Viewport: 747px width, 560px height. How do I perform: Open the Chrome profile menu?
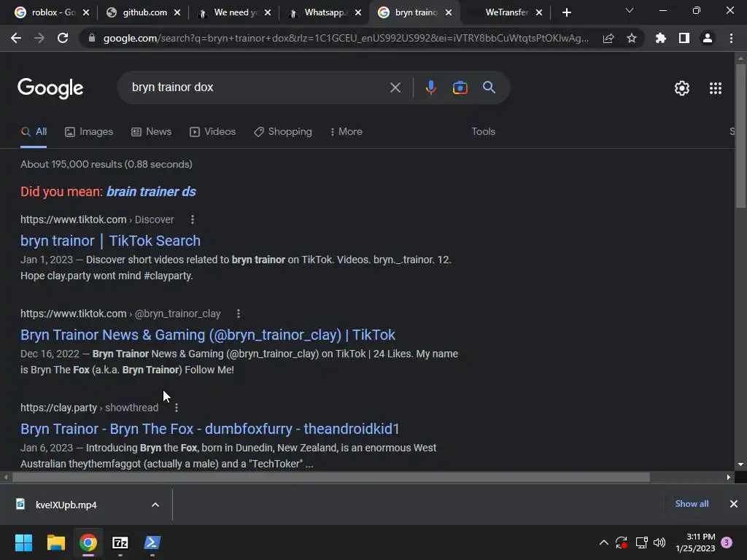708,38
